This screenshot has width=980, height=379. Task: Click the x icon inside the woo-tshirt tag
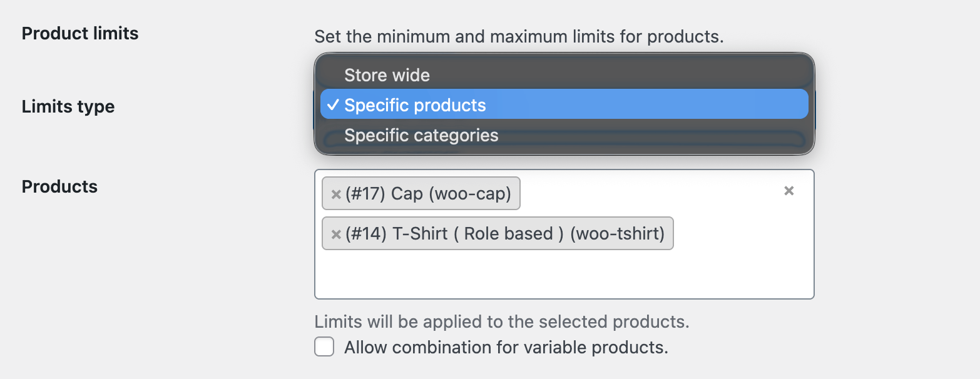[x=335, y=233]
